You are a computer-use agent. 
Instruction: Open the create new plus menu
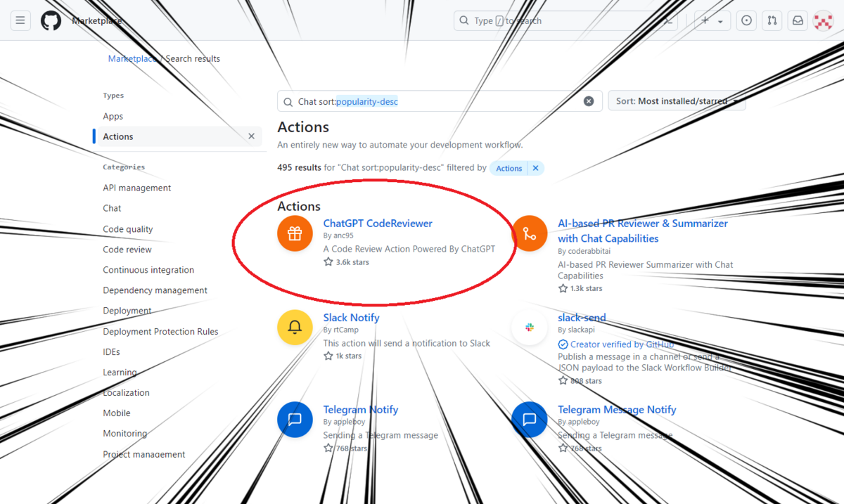(x=712, y=21)
